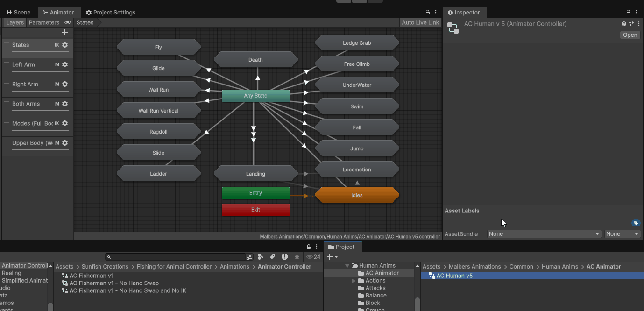Screen dimensions: 644x311
Task: Click the favorites star icon in Project
Action: pyautogui.click(x=297, y=257)
